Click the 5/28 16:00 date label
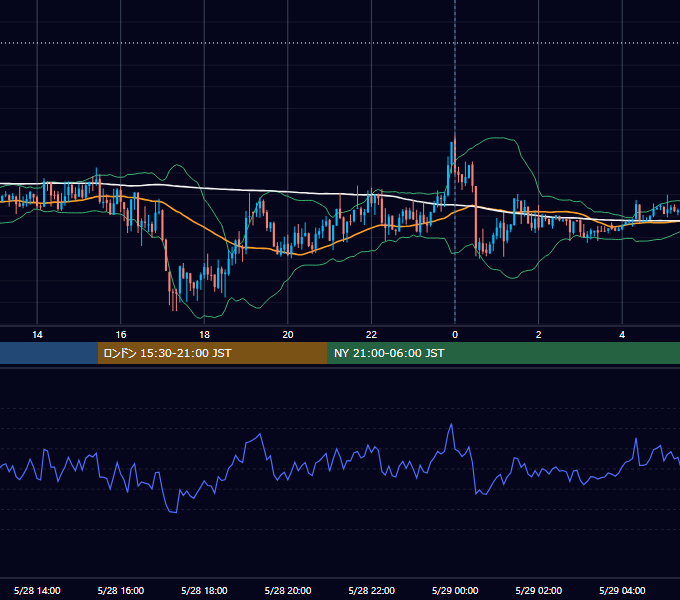The image size is (680, 600). (x=121, y=590)
